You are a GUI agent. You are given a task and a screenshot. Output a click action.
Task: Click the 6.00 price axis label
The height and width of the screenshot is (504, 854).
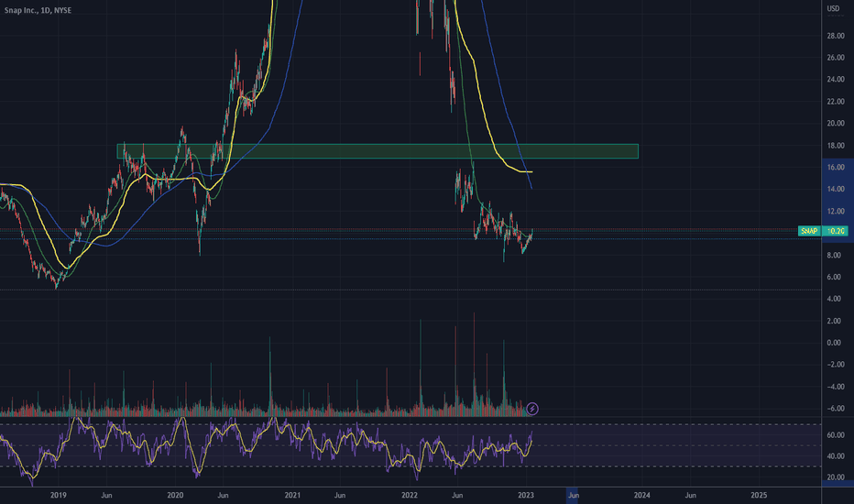[834, 277]
